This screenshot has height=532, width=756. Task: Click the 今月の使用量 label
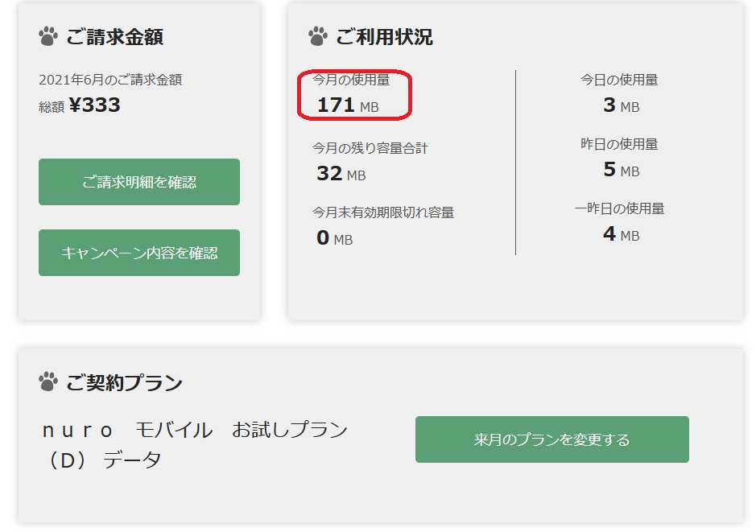351,80
